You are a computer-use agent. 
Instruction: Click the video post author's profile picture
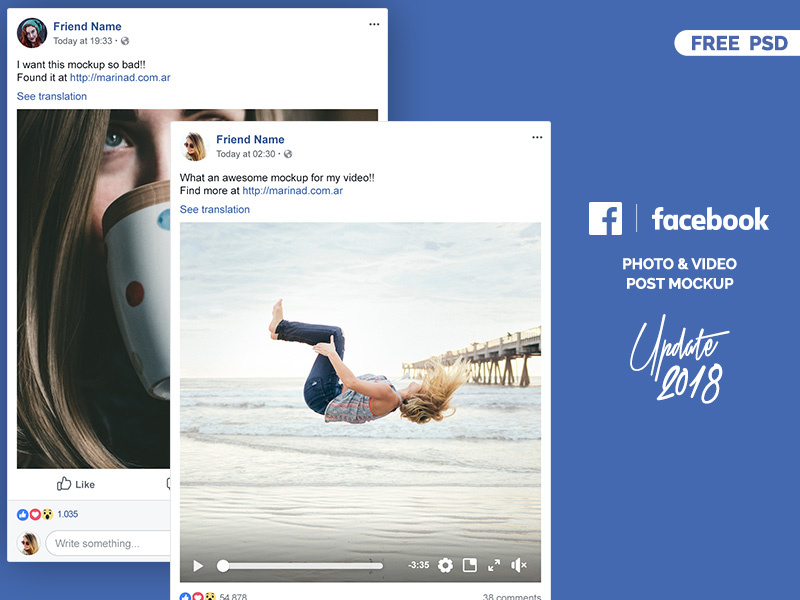(194, 146)
